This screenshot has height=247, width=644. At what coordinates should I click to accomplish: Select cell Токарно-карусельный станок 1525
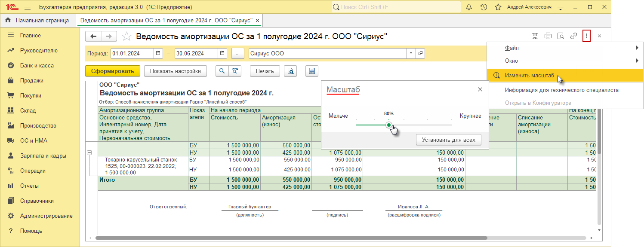click(143, 166)
